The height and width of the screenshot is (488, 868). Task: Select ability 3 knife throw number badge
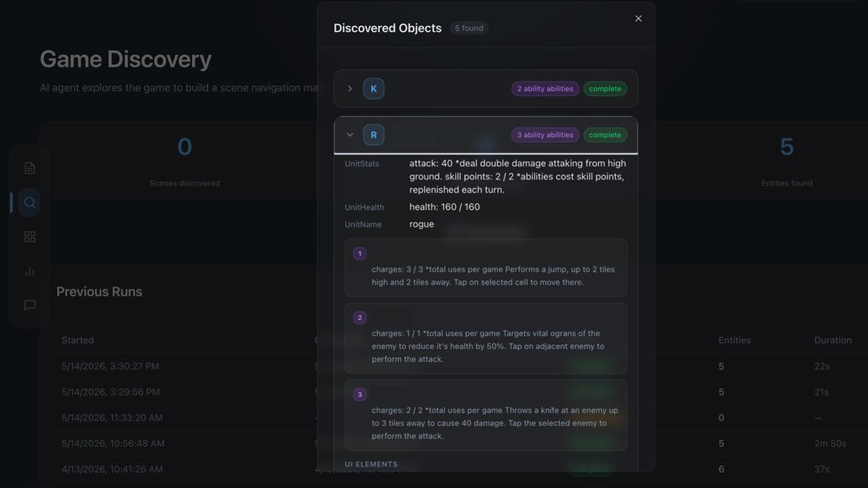tap(359, 394)
